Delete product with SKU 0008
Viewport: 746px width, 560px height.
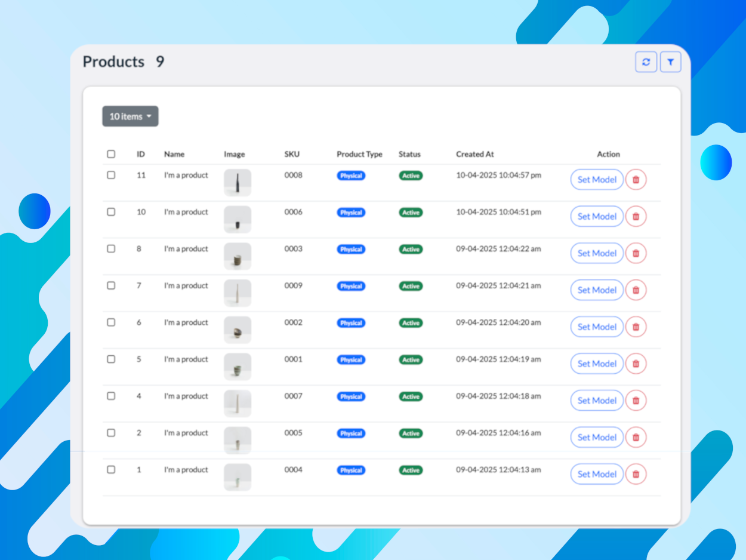point(636,180)
